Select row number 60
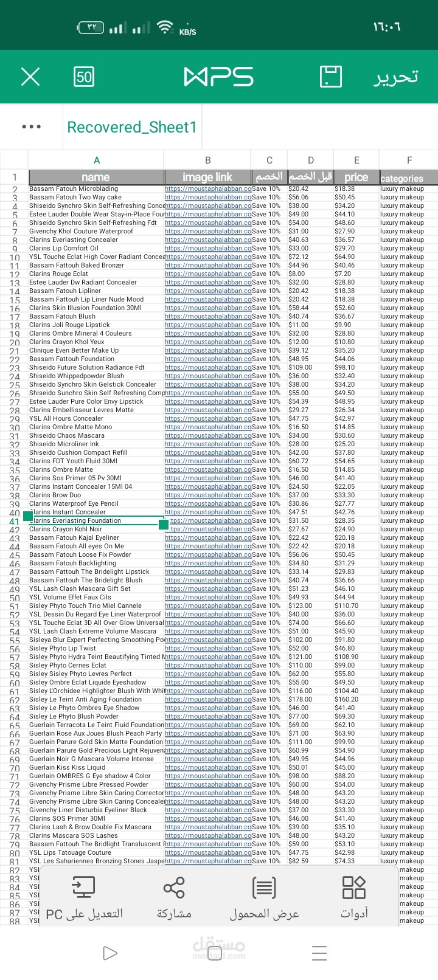 [x=15, y=683]
